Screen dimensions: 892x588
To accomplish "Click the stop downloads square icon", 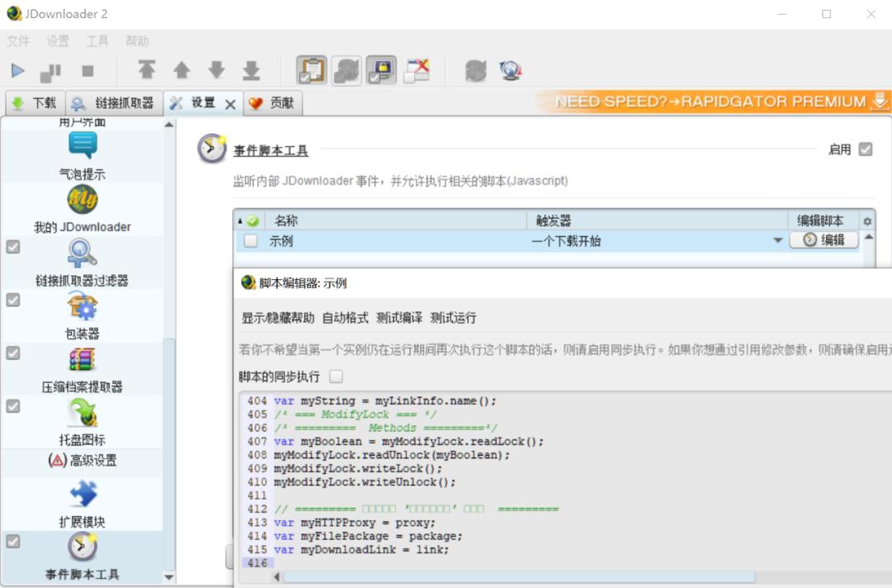I will pyautogui.click(x=88, y=69).
